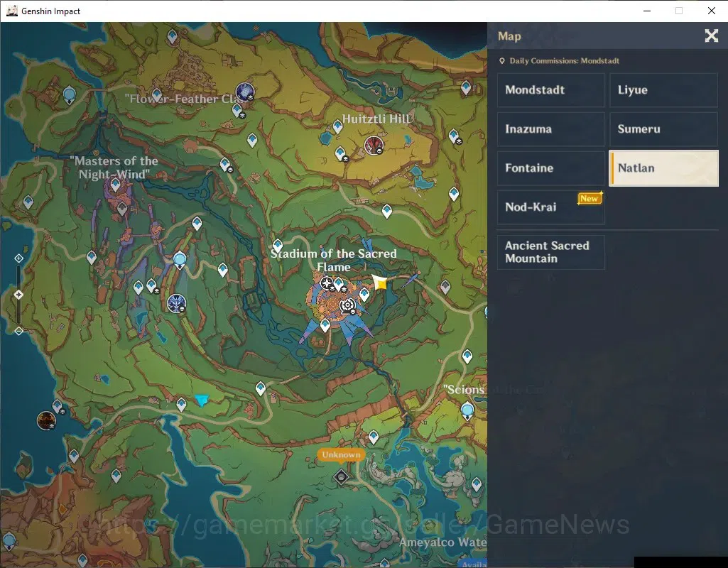Click the zoom-in icon above map slider
This screenshot has height=568, width=728.
click(x=18, y=258)
